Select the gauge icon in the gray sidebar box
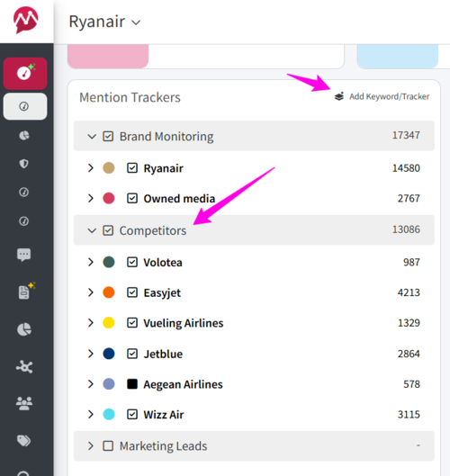This screenshot has height=476, width=450. pos(24,106)
